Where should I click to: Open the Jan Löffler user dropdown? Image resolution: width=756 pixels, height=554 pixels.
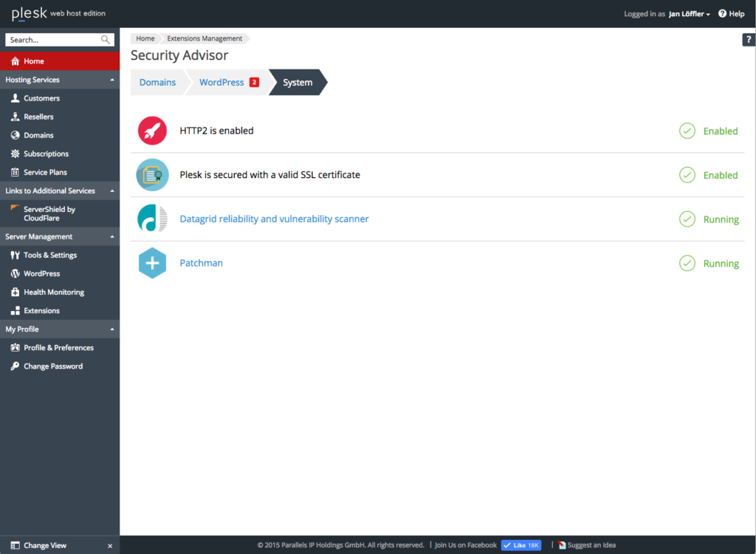[x=689, y=13]
